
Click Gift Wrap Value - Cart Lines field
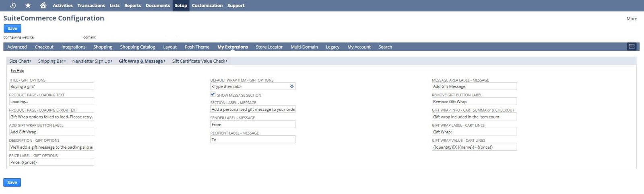[x=474, y=147]
